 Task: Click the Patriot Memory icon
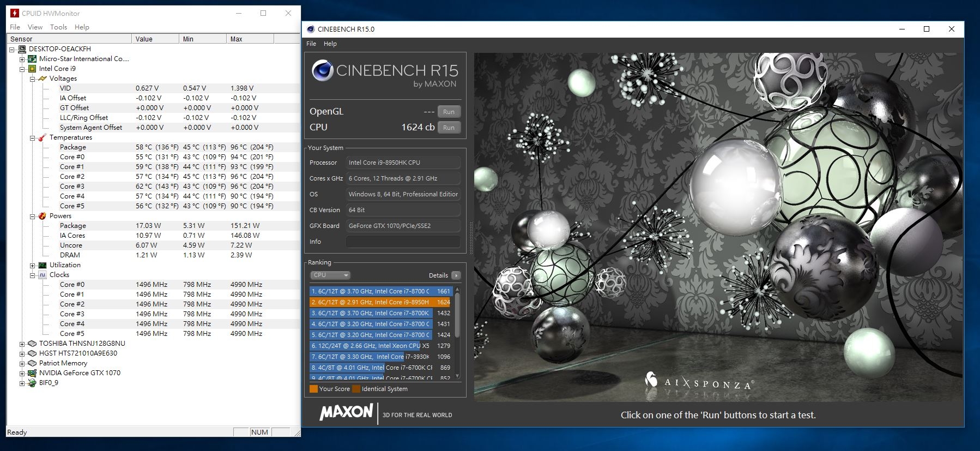32,363
